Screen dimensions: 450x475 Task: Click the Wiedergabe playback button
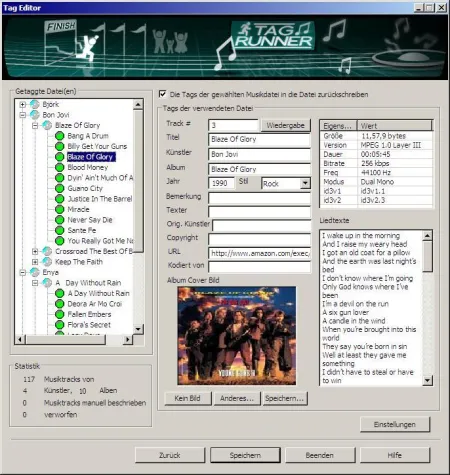pos(286,125)
